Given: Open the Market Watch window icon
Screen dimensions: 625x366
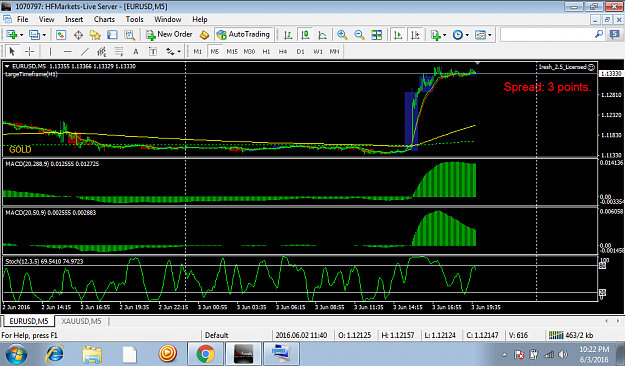Looking at the screenshot, I should point(61,35).
